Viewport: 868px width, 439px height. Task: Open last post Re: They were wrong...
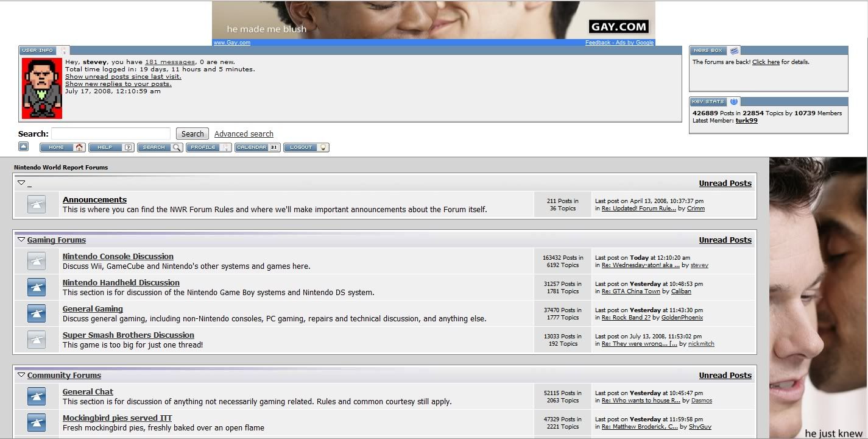639,344
